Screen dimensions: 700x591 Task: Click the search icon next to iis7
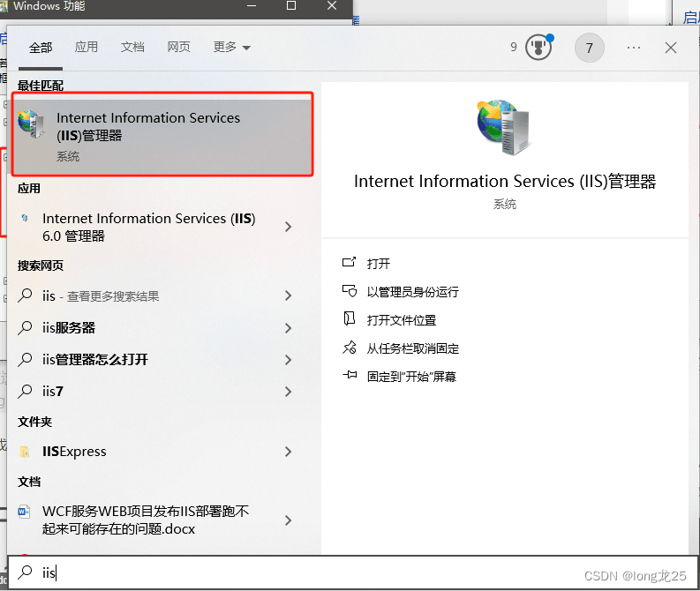point(25,391)
